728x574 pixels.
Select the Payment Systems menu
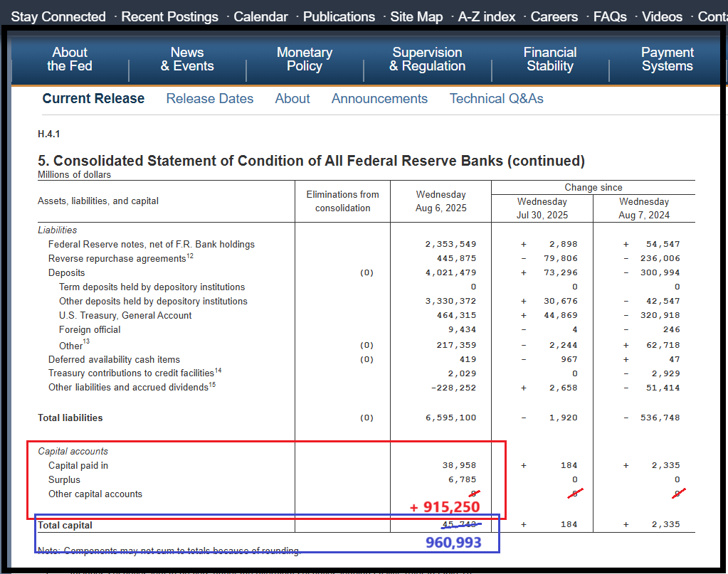667,59
